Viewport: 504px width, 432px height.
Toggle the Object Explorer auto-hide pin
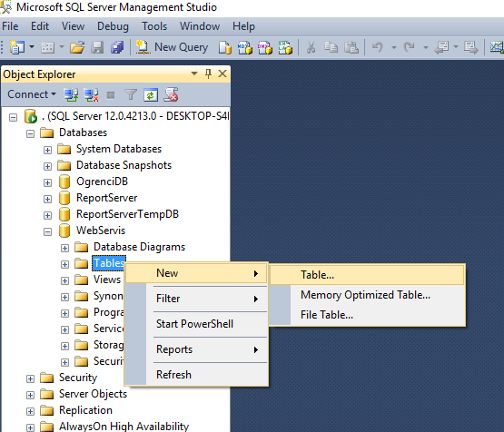[208, 74]
